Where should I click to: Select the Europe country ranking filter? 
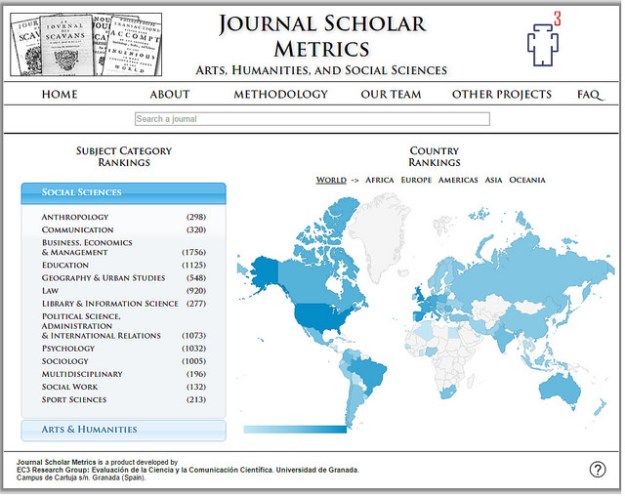tap(416, 180)
